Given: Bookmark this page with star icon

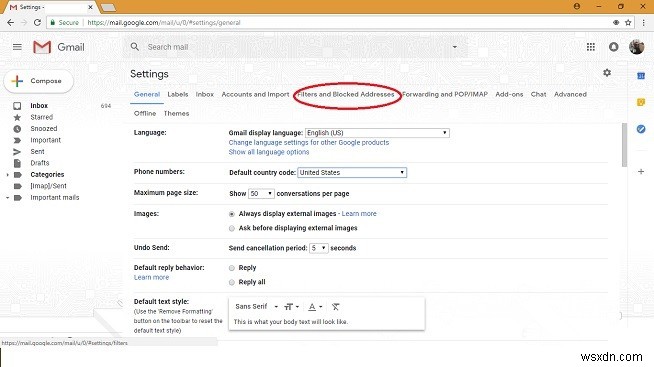Looking at the screenshot, I should point(628,23).
